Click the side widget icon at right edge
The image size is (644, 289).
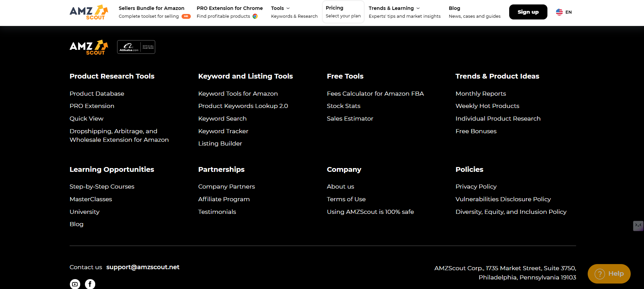pos(638,225)
